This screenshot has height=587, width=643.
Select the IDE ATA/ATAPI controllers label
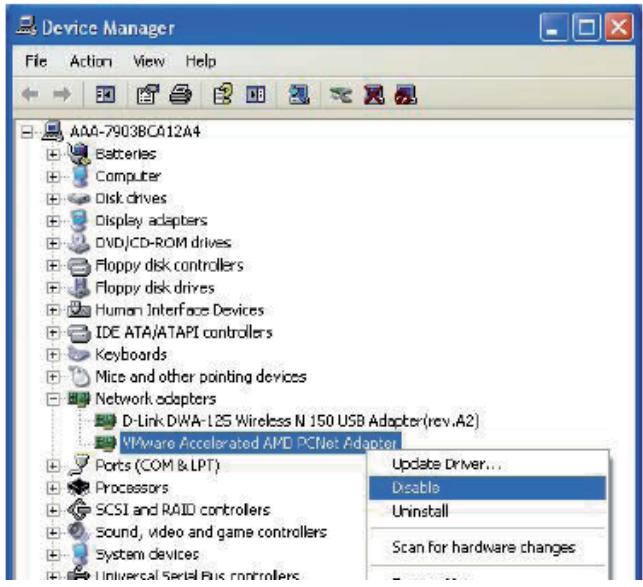(184, 332)
